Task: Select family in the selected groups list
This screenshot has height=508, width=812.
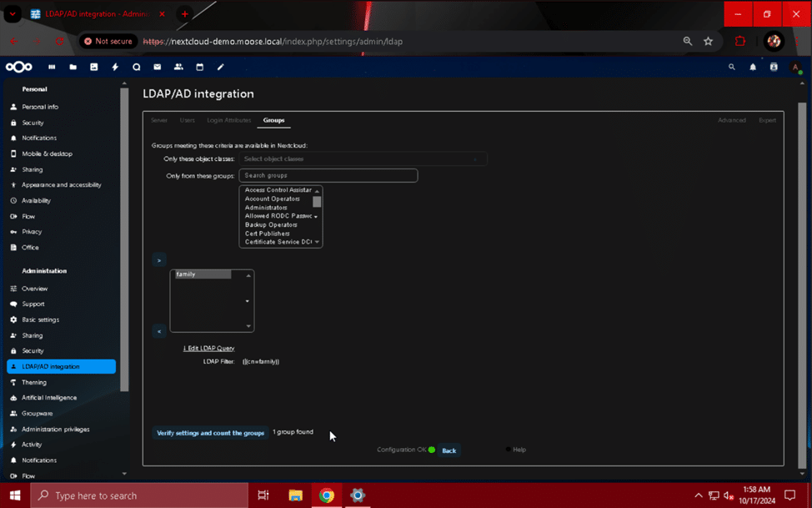Action: tap(203, 274)
